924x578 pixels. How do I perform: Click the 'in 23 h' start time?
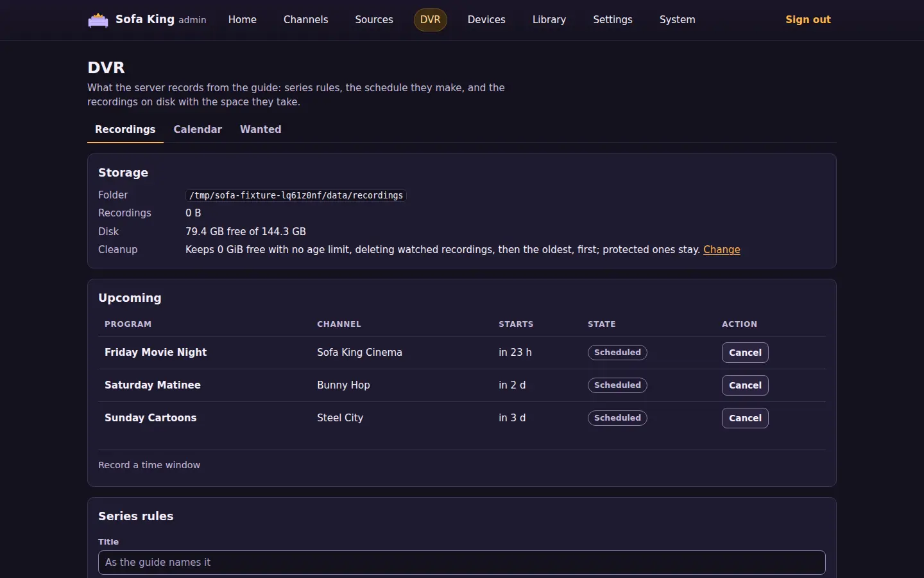point(515,353)
